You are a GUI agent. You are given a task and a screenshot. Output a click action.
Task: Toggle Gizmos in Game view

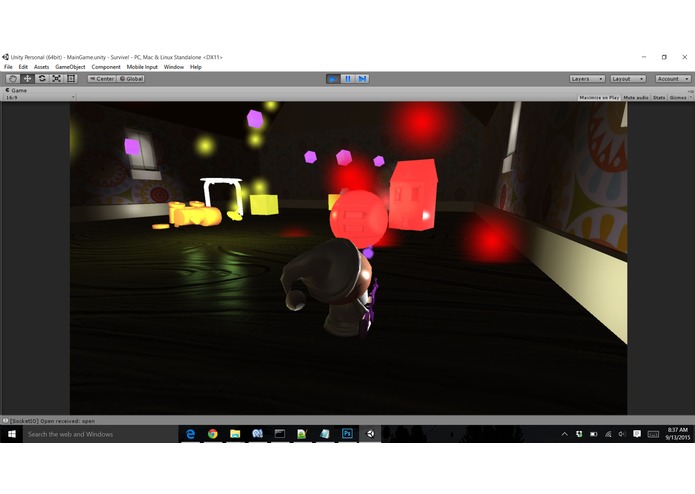678,97
